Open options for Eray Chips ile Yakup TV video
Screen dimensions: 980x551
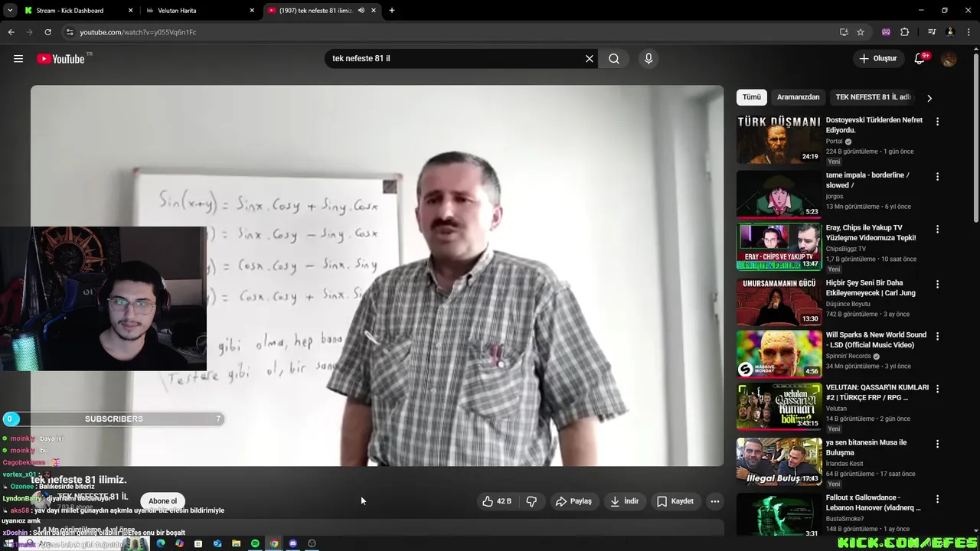(x=937, y=229)
